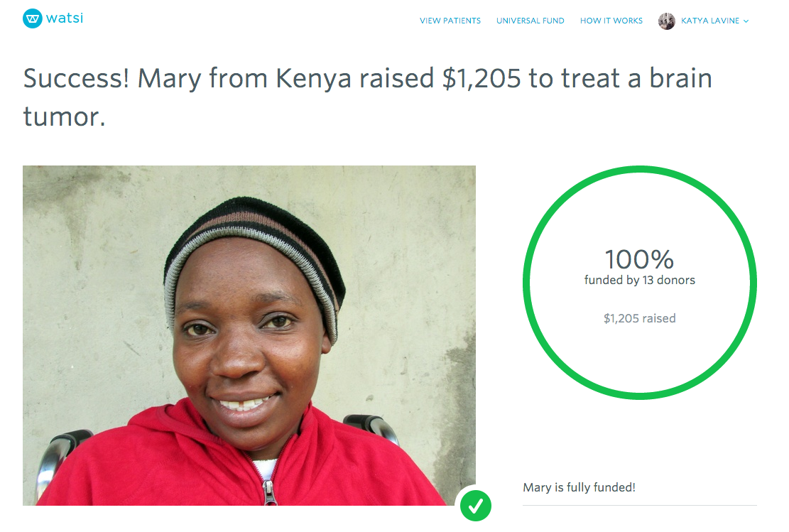Click "$1,205" in the page headline
Screen dimensions: 789x532
pos(482,79)
